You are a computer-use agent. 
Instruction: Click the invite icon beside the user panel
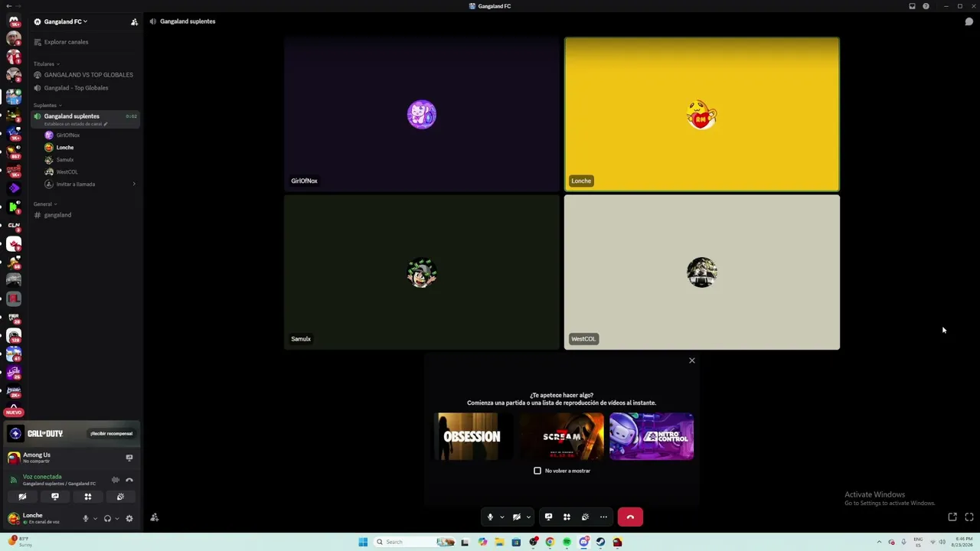coord(154,518)
